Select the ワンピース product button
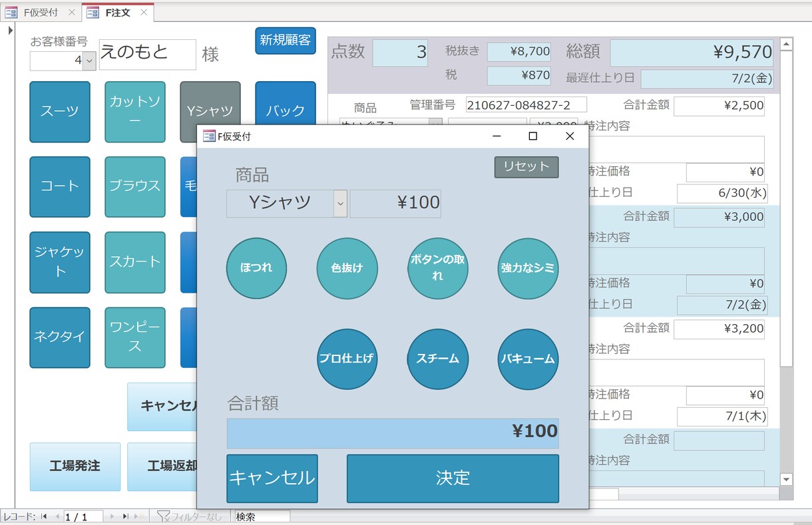Screen dimensions: 812x525 point(135,337)
